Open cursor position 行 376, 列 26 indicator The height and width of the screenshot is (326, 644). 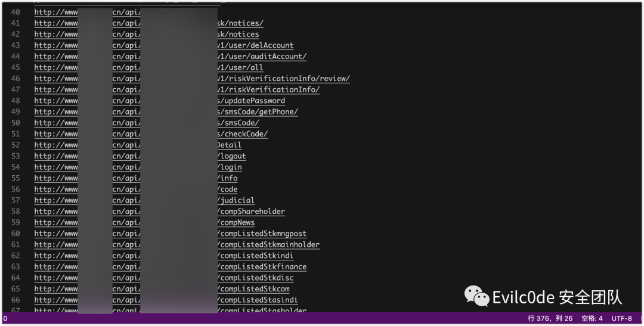[x=550, y=319]
